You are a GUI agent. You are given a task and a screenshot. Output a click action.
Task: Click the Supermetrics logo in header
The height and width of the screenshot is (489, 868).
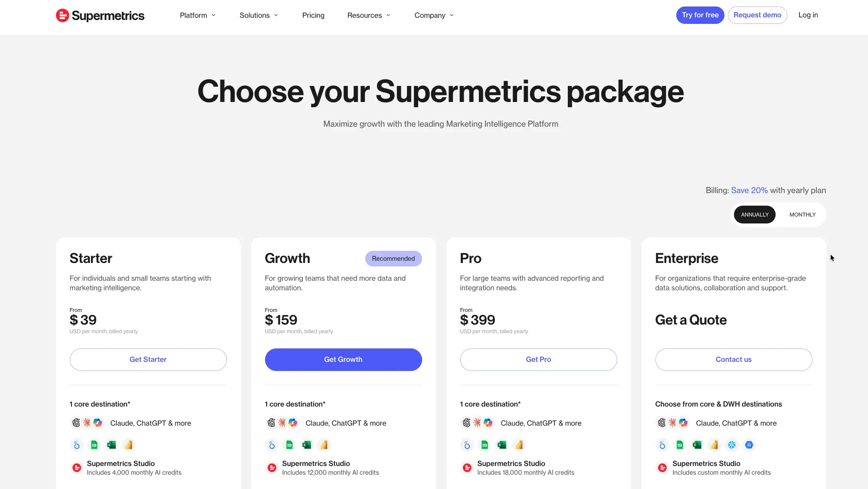pos(100,16)
